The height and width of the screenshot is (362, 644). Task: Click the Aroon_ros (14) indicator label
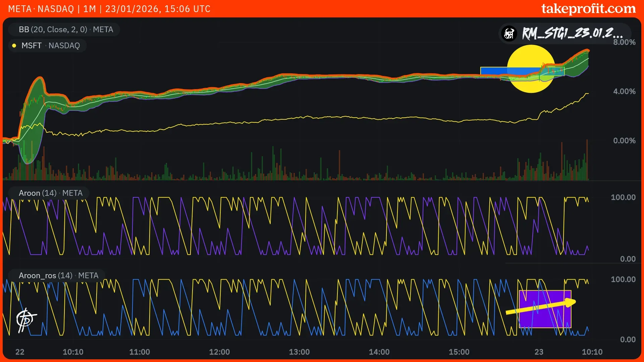(x=58, y=276)
